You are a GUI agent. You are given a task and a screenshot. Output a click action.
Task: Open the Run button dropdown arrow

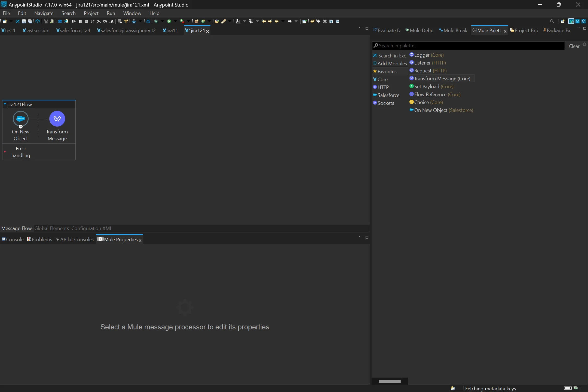point(175,21)
